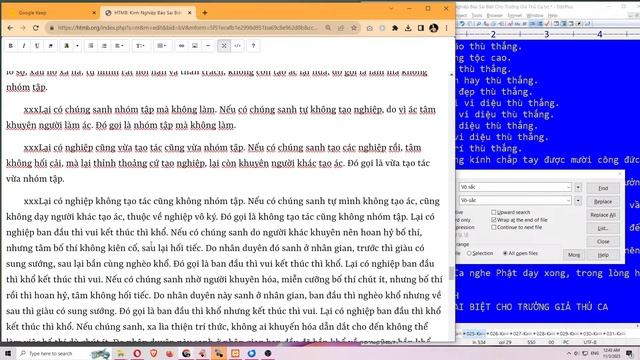Close the Google Keep tab
Image resolution: width=640 pixels, height=360 pixels.
pos(94,13)
